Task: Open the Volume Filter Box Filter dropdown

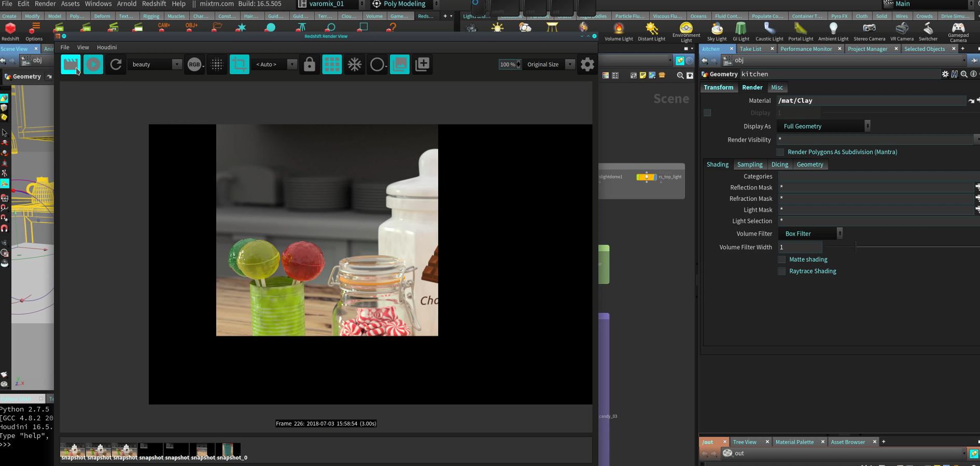Action: point(813,234)
